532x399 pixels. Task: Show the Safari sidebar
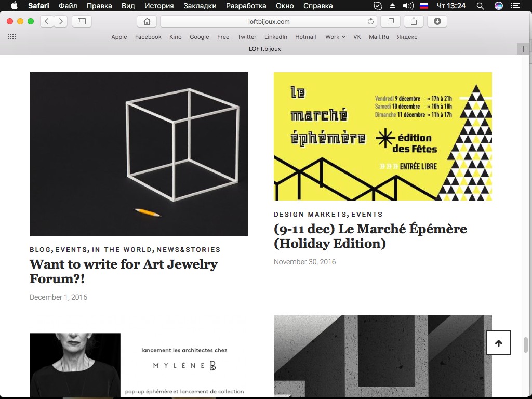point(82,21)
